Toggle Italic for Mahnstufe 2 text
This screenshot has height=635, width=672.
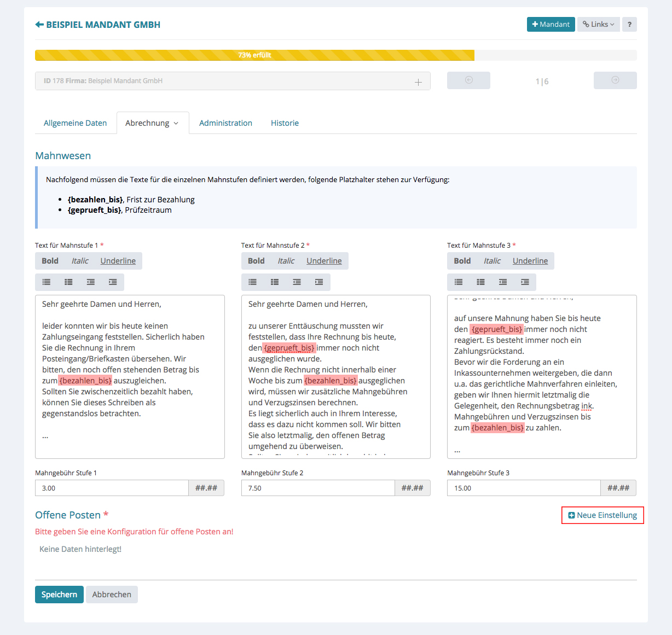click(286, 261)
